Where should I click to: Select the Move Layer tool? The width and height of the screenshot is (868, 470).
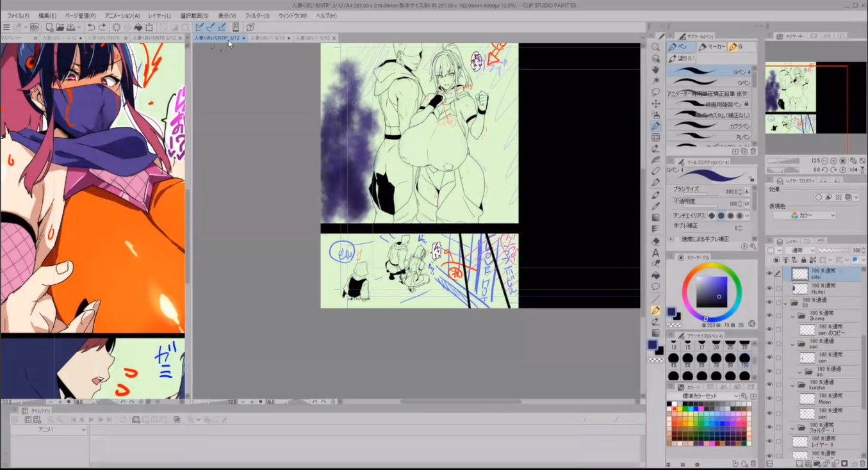[x=655, y=103]
